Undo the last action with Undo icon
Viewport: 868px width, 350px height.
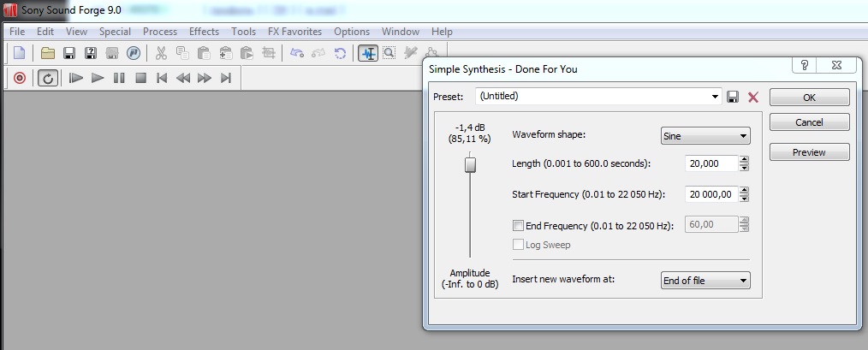(297, 53)
